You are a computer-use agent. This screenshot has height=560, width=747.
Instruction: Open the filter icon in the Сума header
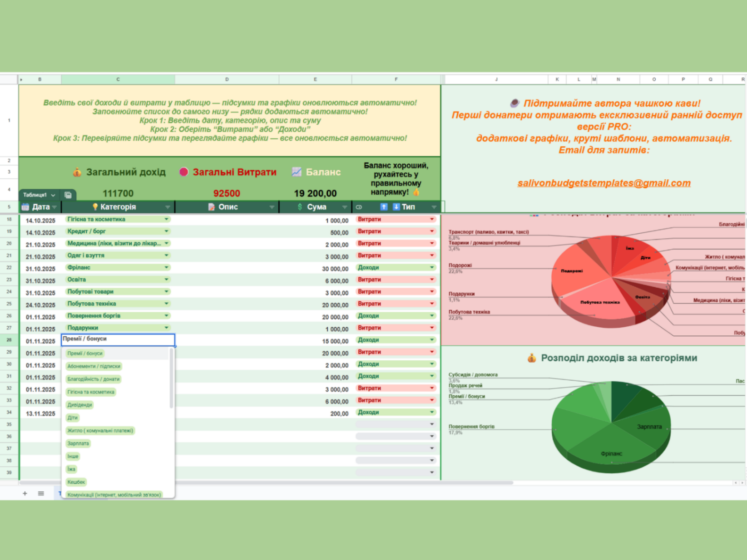point(345,207)
